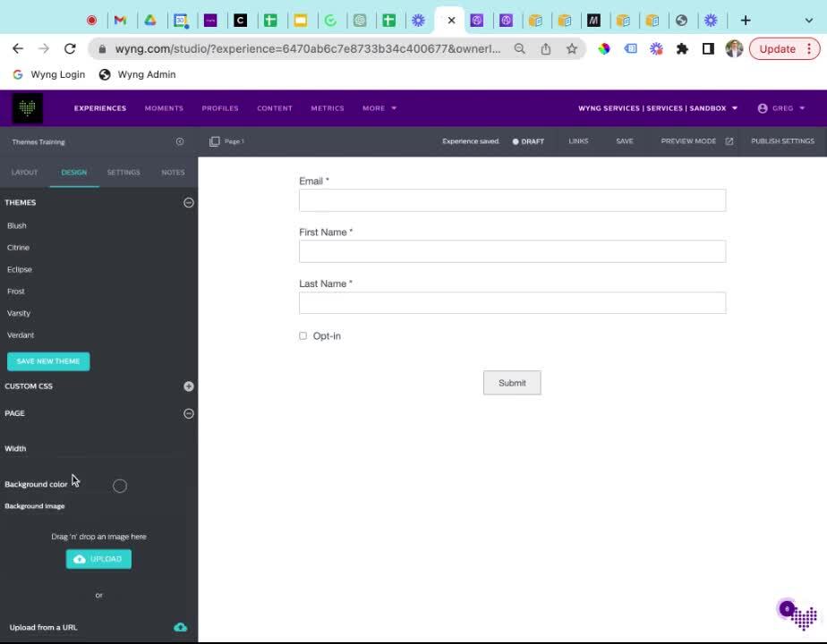The image size is (827, 644).
Task: Open GREG user menu
Action: click(x=781, y=108)
